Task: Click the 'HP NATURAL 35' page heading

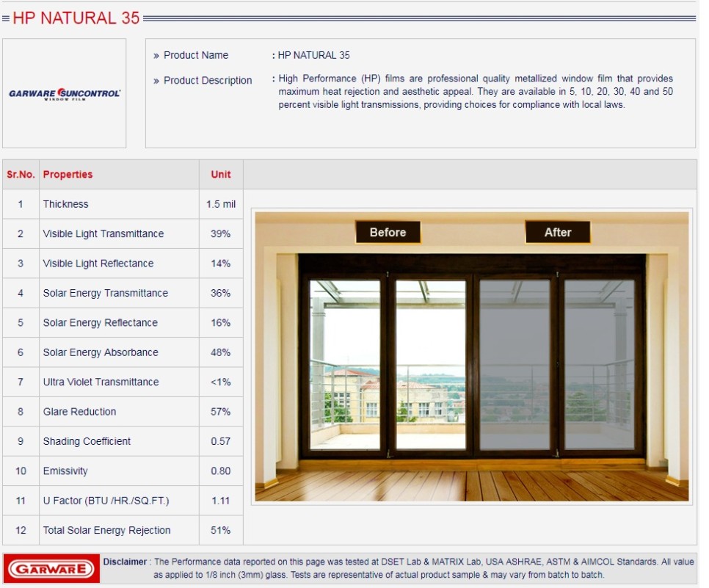Action: (x=76, y=18)
